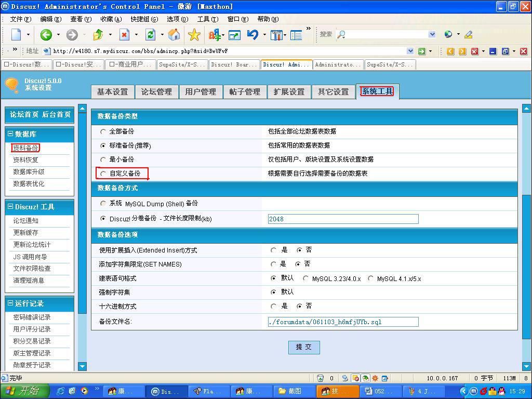Click the translate characters toolbar icon
This screenshot has width=532, height=399.
pos(215,34)
